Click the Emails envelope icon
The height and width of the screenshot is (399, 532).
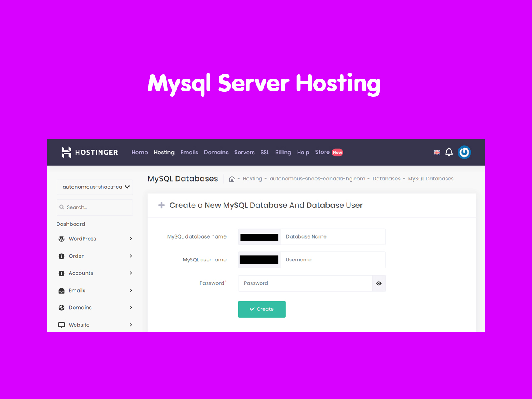[62, 291]
